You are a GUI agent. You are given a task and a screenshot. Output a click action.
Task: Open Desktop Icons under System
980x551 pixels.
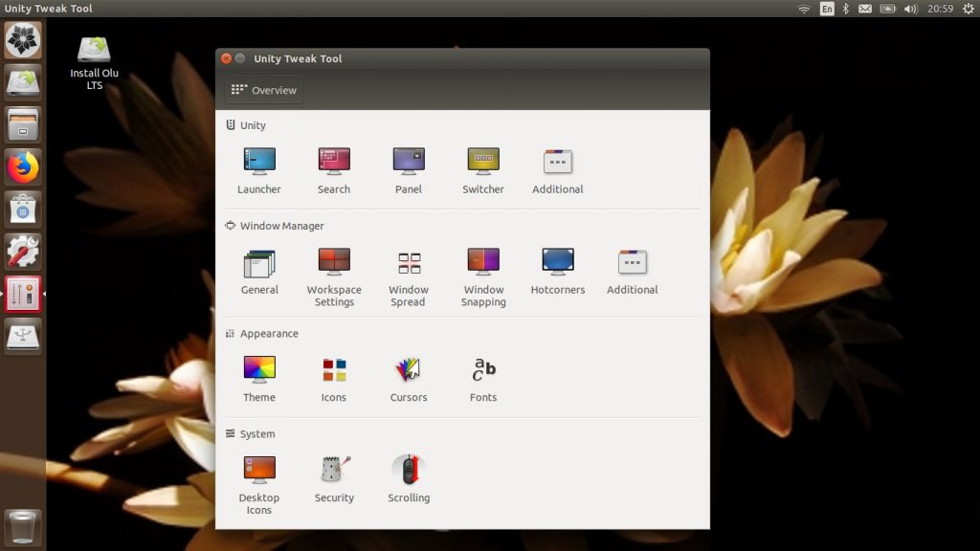click(x=258, y=485)
